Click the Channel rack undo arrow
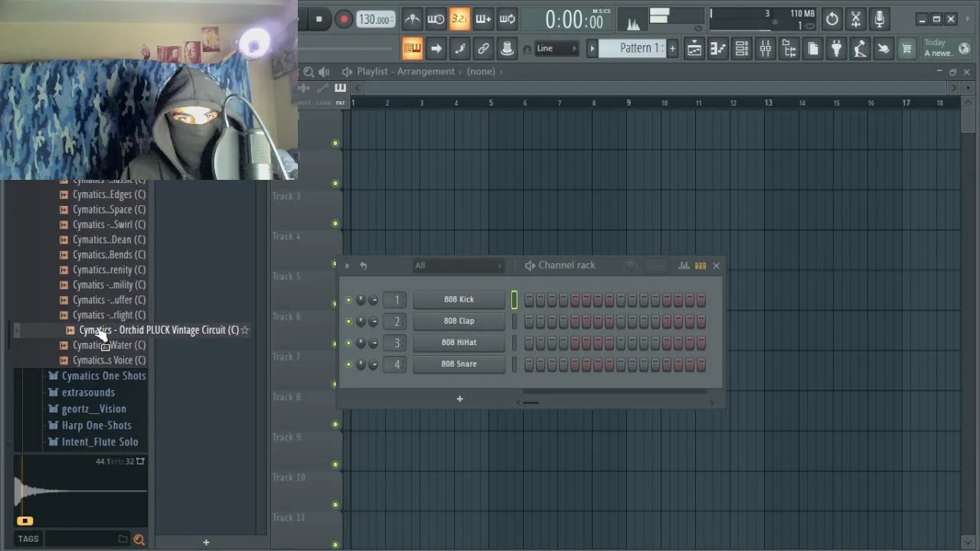Viewport: 980px width, 551px height. point(364,266)
